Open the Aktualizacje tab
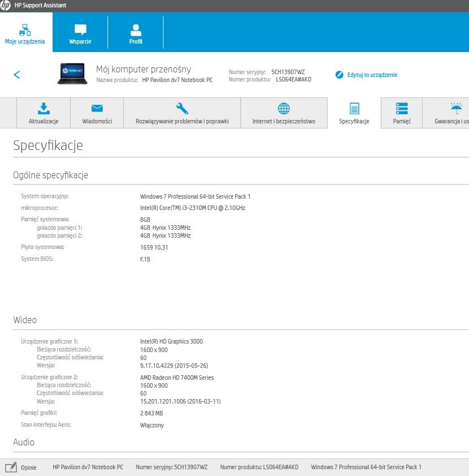 pos(44,113)
